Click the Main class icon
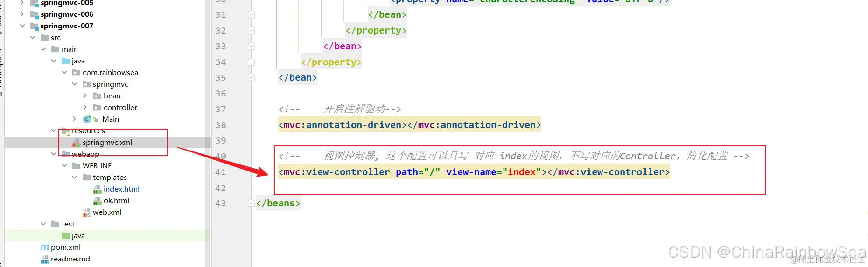 tap(87, 119)
